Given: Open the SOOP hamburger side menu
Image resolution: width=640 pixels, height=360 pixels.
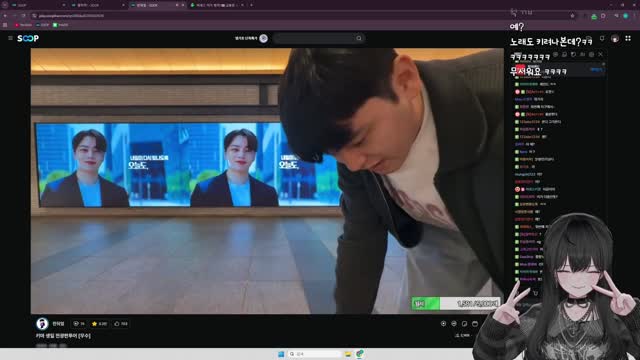Looking at the screenshot, I should pos(10,38).
